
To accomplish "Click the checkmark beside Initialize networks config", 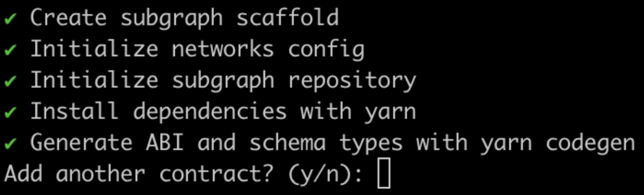I will (10, 50).
